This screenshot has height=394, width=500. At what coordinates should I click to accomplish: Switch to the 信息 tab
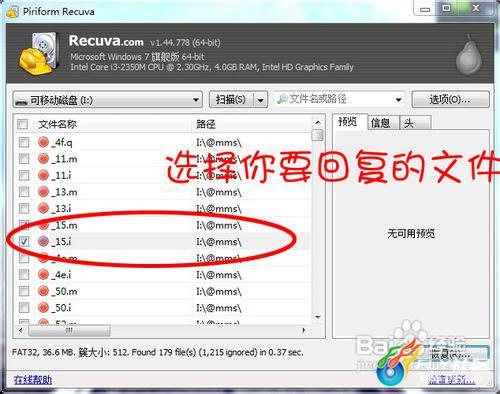[382, 123]
